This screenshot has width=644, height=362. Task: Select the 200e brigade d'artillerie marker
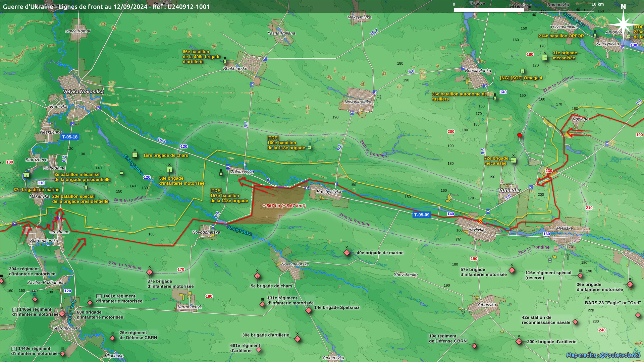pos(519,342)
